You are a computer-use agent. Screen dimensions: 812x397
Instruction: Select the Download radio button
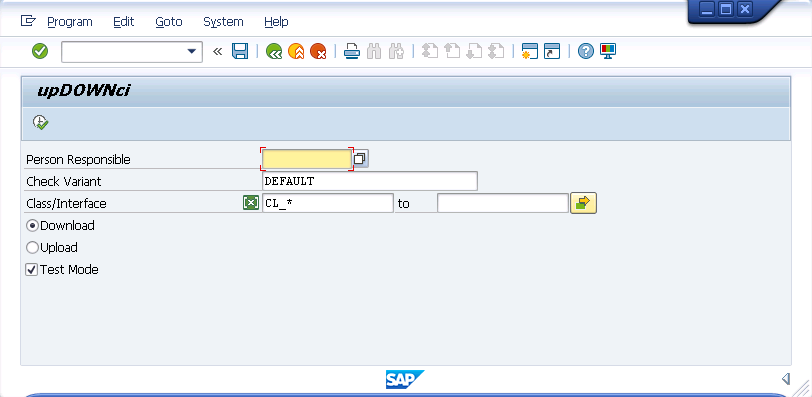pos(32,226)
